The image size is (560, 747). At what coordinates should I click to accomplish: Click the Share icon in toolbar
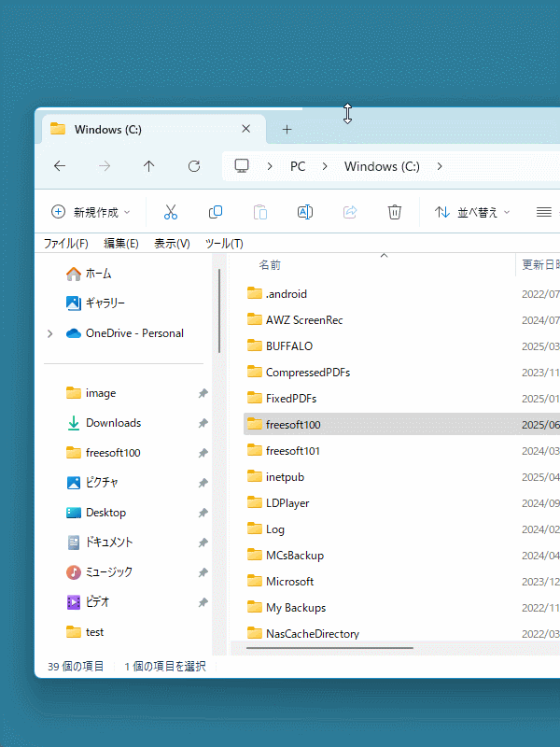(x=350, y=212)
